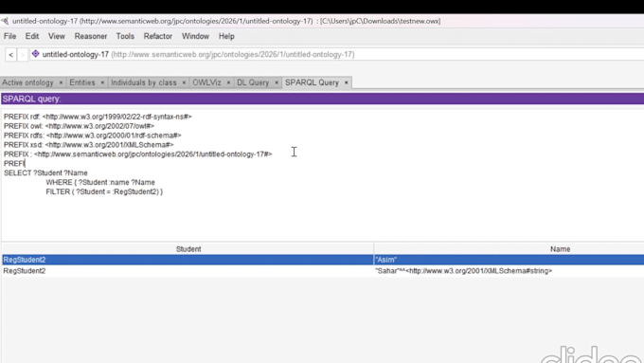The height and width of the screenshot is (363, 644).
Task: Select the highlighted RegStudent2 result cell
Action: (188, 260)
